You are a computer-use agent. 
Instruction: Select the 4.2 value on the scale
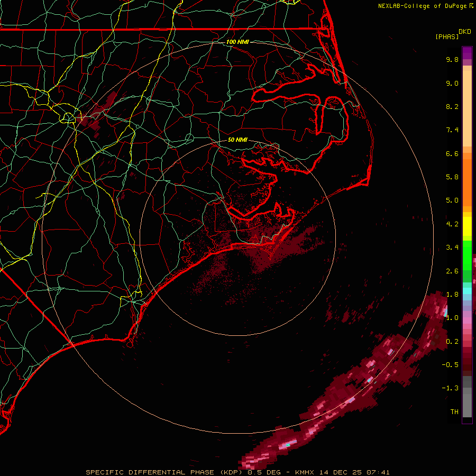452,224
